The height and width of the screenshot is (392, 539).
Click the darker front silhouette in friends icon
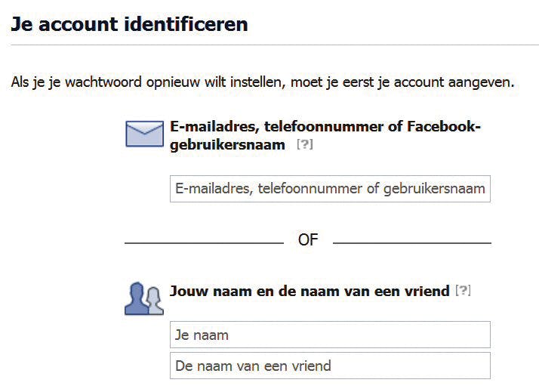click(x=136, y=299)
